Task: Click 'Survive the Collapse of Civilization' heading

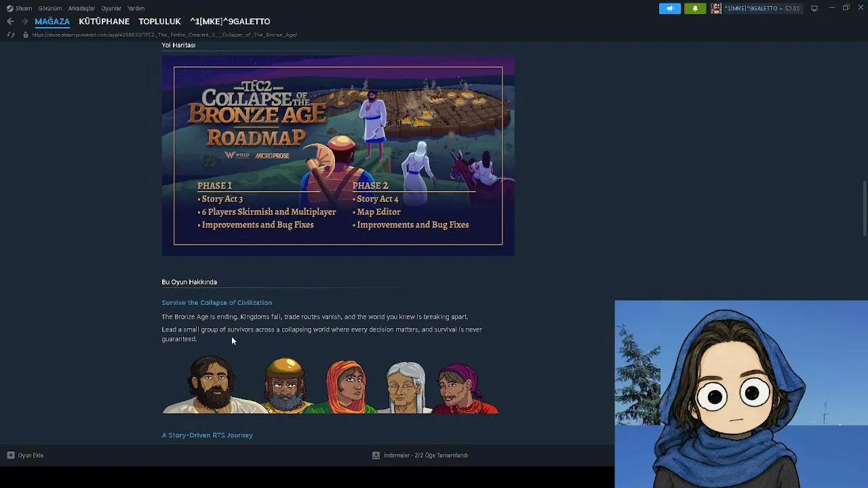Action: tap(217, 303)
